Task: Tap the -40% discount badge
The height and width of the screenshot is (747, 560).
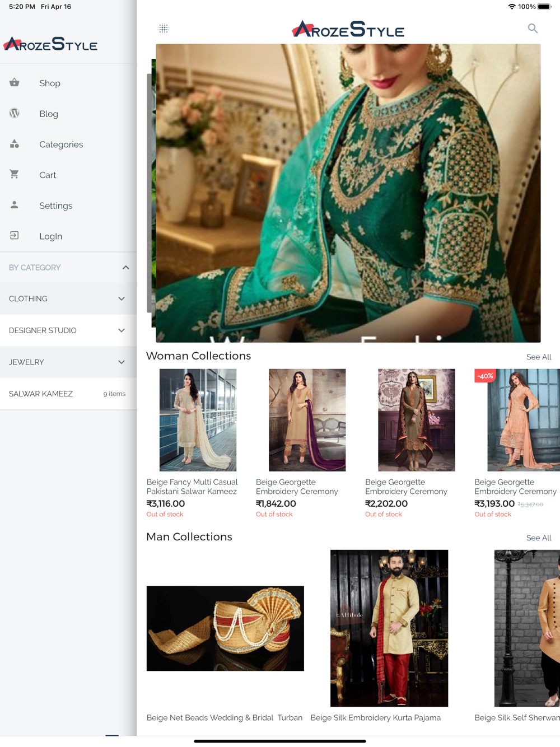Action: [x=485, y=376]
